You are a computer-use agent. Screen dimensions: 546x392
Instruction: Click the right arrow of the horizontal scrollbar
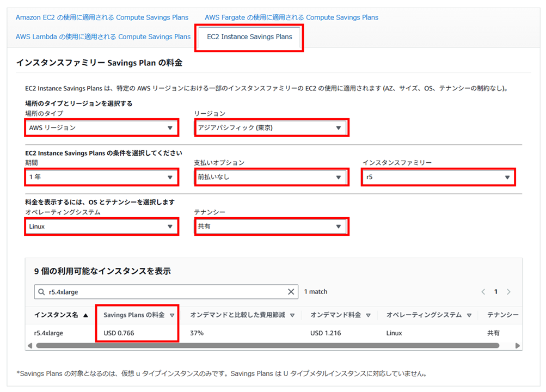[x=518, y=346]
